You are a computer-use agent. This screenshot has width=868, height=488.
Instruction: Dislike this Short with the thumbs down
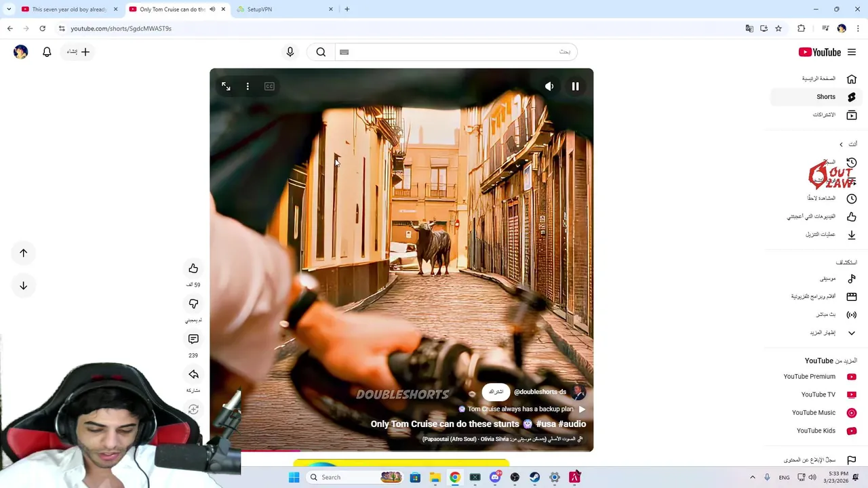coord(193,304)
